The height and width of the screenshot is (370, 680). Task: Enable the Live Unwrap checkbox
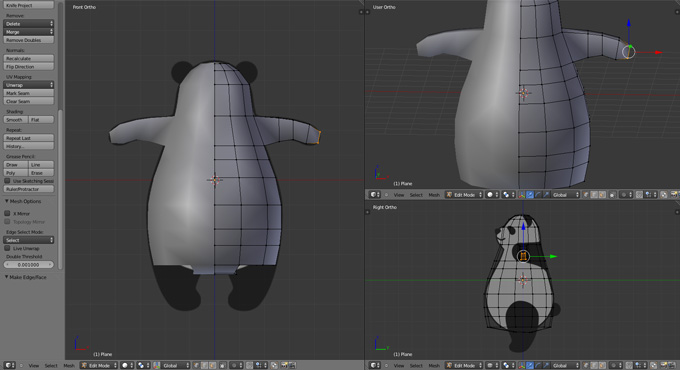point(7,248)
